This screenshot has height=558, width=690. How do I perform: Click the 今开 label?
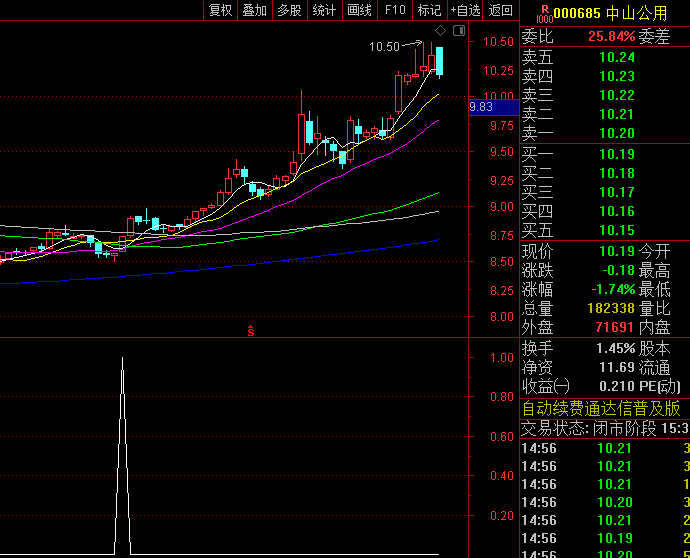pos(654,251)
